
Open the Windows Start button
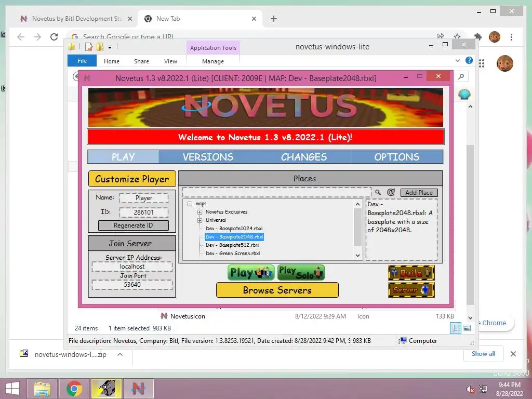point(12,389)
